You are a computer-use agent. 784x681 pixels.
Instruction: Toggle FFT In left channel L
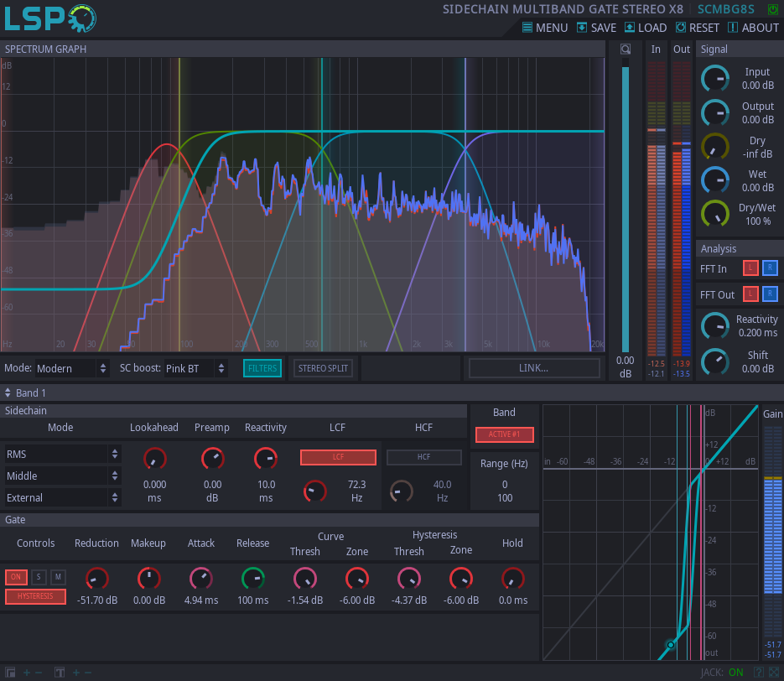point(750,268)
